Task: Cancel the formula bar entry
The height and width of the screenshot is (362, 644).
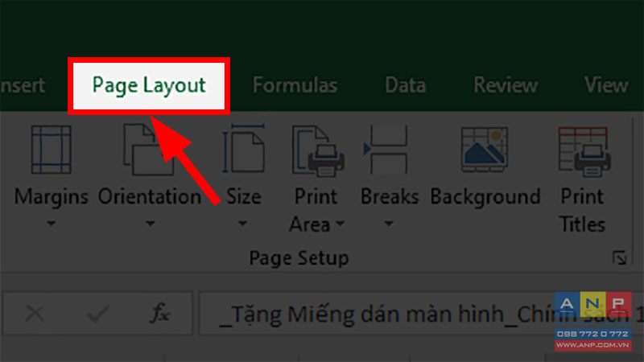Action: [x=35, y=314]
